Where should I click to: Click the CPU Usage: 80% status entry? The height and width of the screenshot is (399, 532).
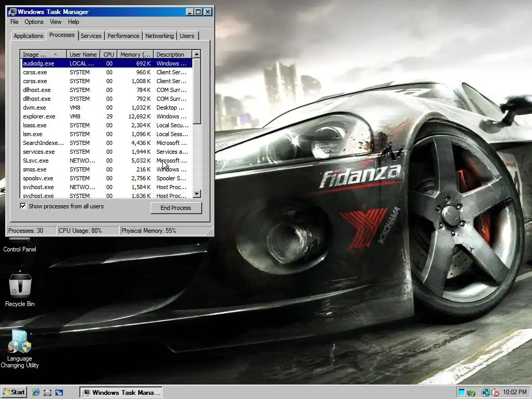(88, 231)
